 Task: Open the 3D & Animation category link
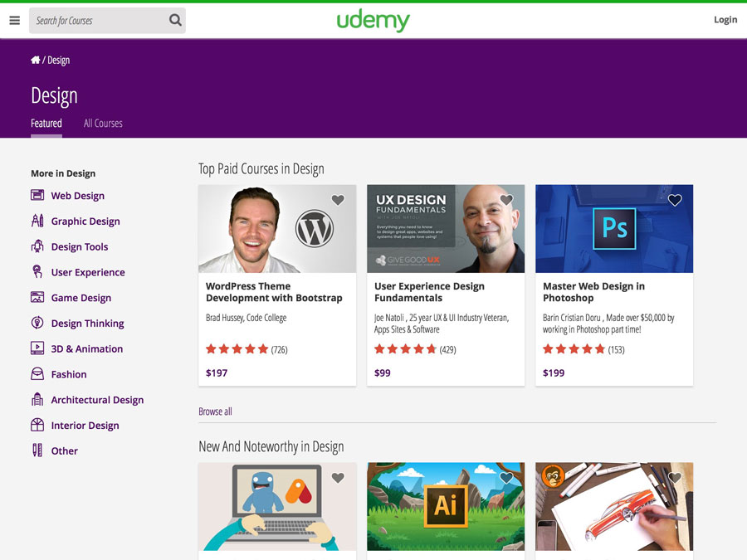tap(86, 349)
